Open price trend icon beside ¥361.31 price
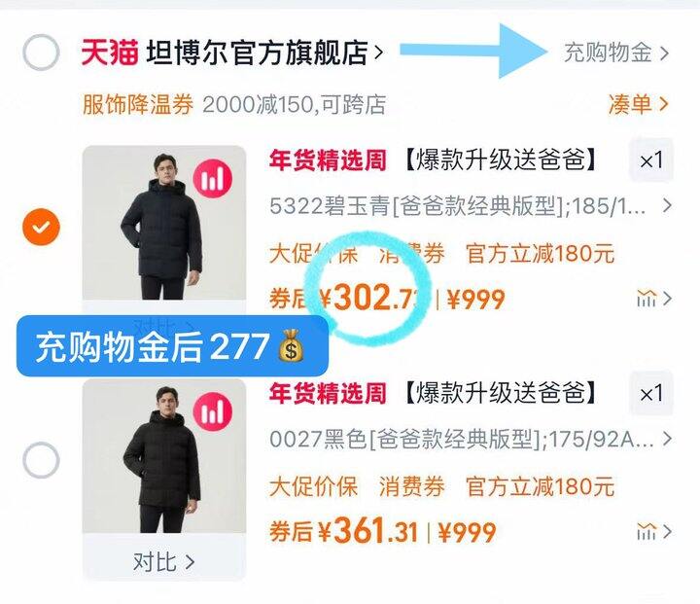Viewport: 700px width, 604px height. [654, 532]
